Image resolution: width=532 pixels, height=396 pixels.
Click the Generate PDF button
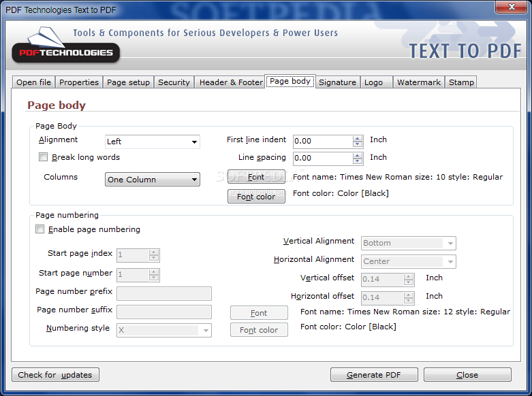tap(374, 375)
